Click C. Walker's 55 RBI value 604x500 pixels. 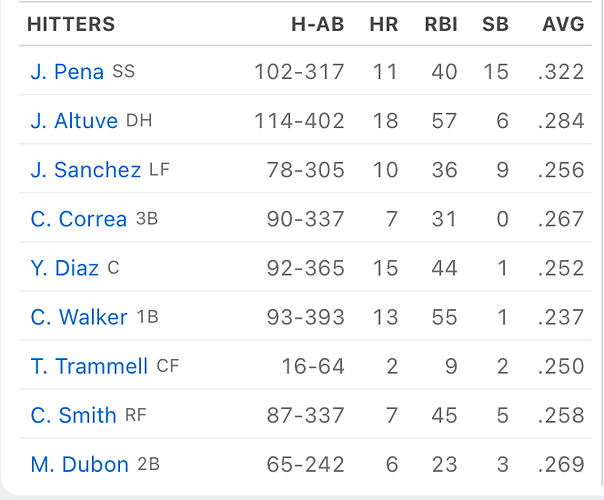[445, 317]
